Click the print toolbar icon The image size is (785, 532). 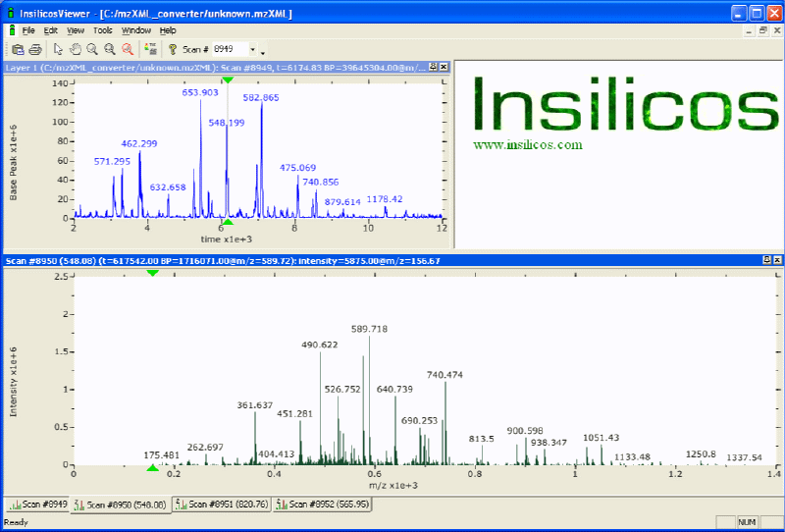click(35, 49)
